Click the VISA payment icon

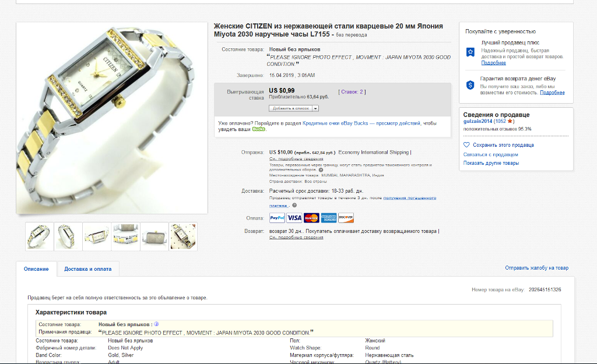[294, 218]
